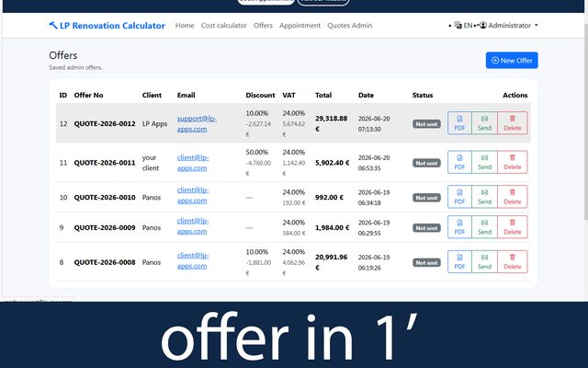Click the support@lp-apps.com email link

point(197,123)
